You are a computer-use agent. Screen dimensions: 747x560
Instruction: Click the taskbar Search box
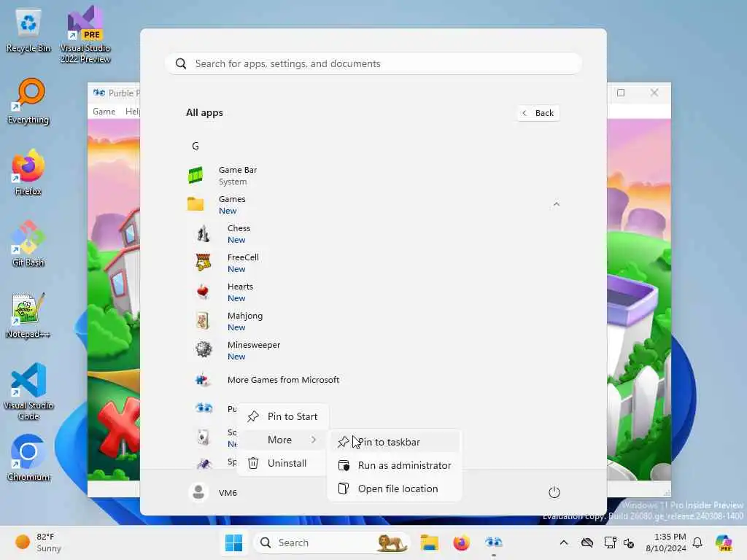tap(332, 542)
